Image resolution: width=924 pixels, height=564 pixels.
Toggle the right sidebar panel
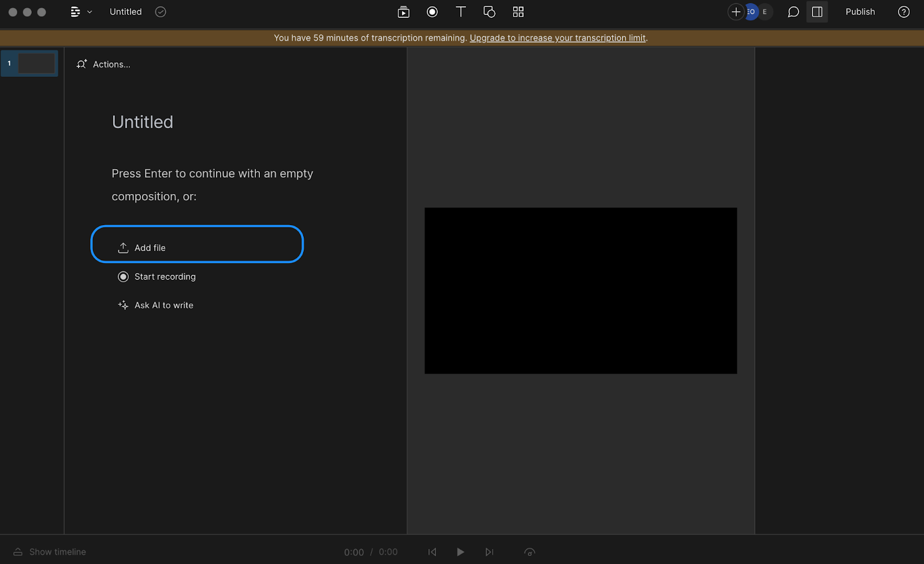[x=817, y=12]
